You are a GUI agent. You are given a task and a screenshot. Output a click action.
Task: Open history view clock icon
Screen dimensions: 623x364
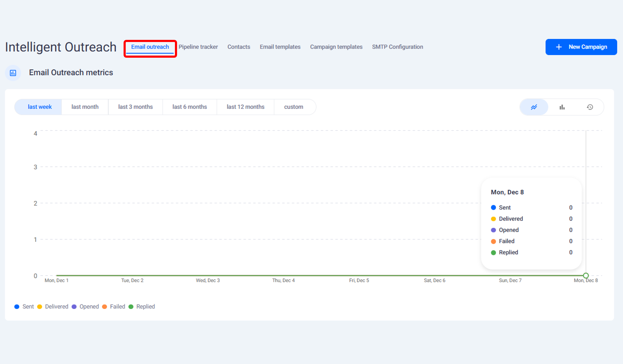coord(590,107)
